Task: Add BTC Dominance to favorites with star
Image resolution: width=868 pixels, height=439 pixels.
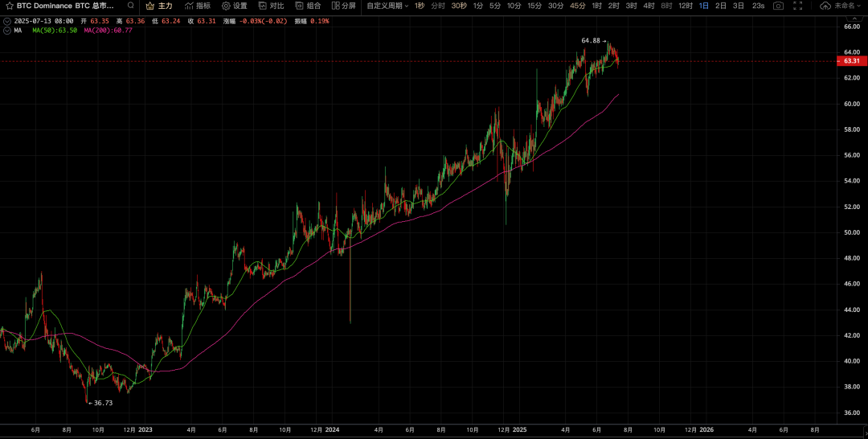Action: coord(10,6)
